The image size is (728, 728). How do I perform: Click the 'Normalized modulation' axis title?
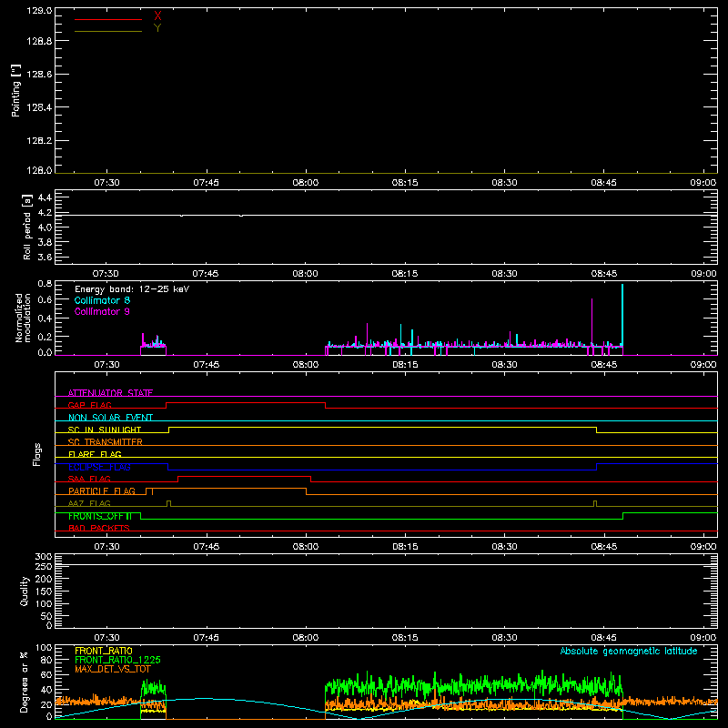[x=23, y=318]
